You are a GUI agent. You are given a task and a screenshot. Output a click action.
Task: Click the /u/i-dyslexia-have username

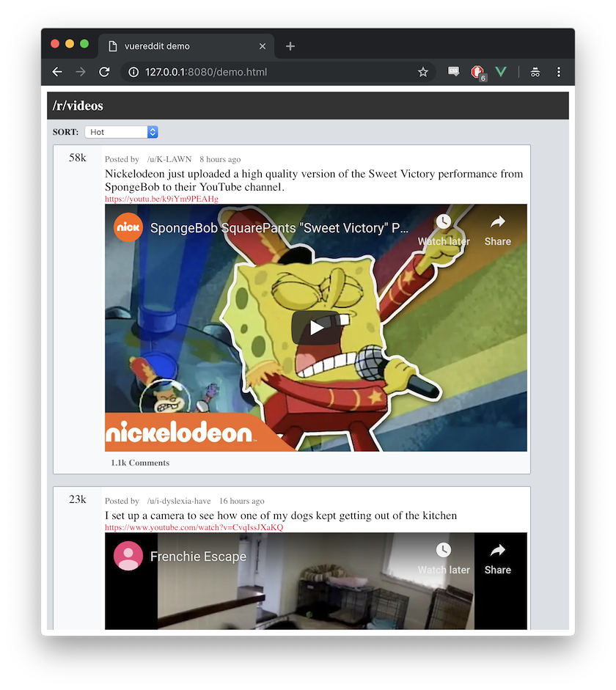[179, 501]
